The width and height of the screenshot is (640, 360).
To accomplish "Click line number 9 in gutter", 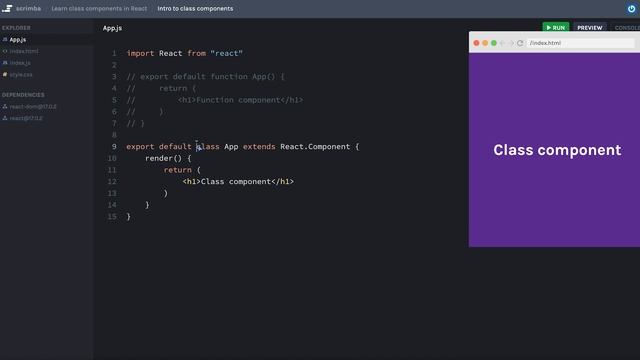I will (x=114, y=147).
